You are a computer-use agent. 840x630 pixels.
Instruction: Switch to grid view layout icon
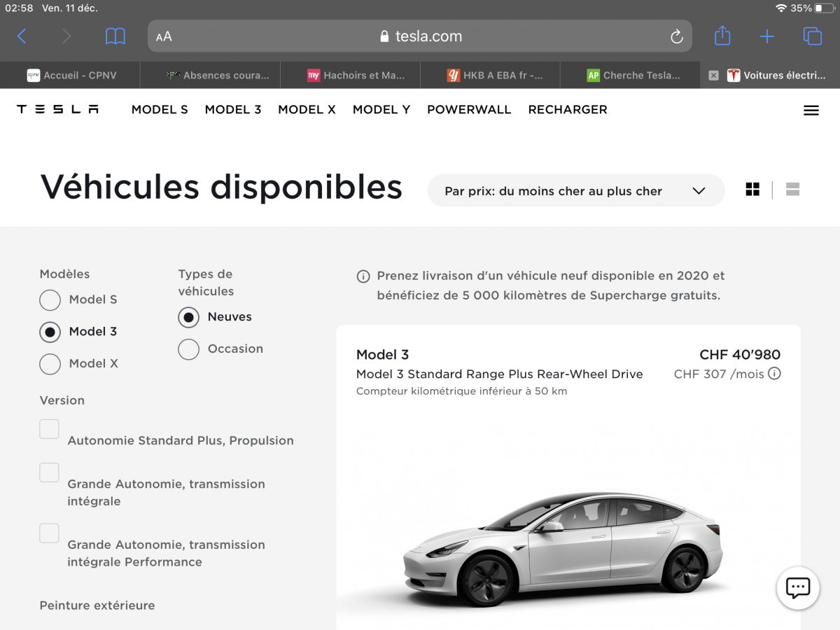click(x=752, y=189)
